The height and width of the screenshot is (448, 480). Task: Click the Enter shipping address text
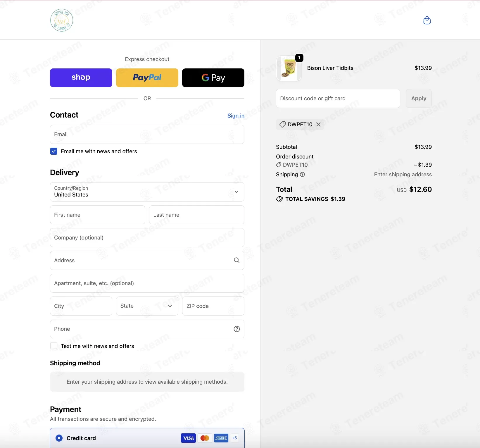click(x=403, y=175)
